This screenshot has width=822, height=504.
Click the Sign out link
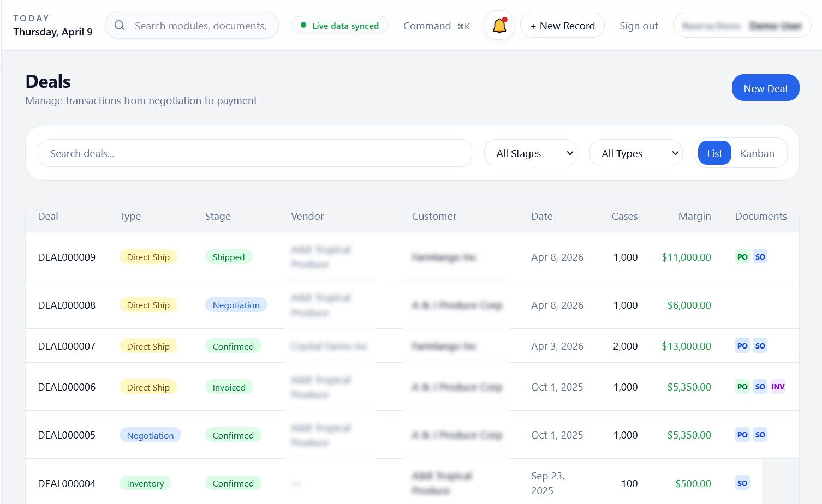tap(639, 26)
